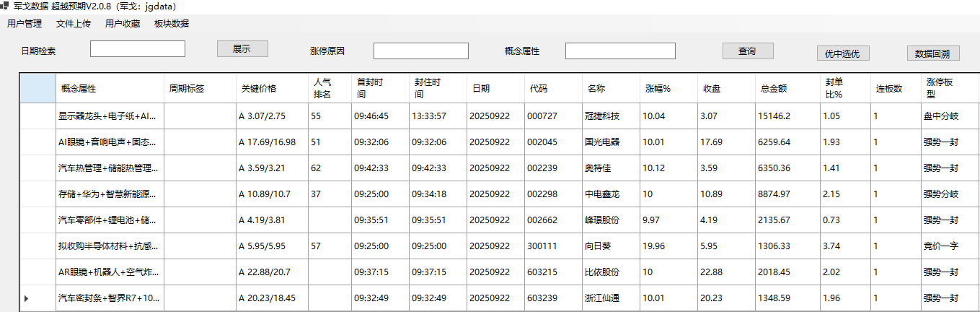Open the 文件上传 menu
The width and height of the screenshot is (980, 312).
coord(74,23)
